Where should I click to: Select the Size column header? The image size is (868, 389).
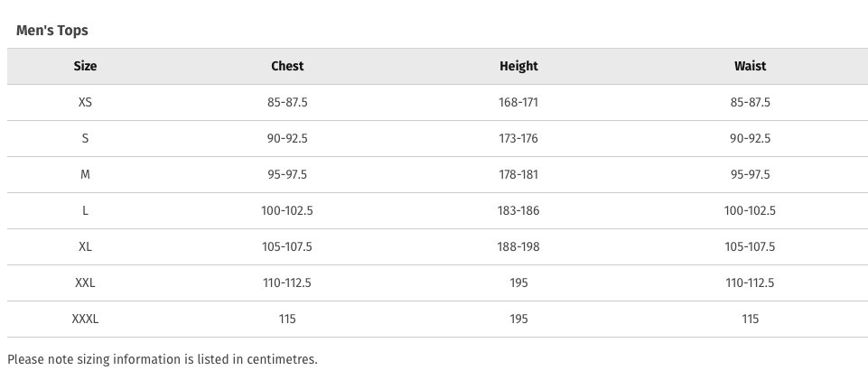[x=85, y=66]
